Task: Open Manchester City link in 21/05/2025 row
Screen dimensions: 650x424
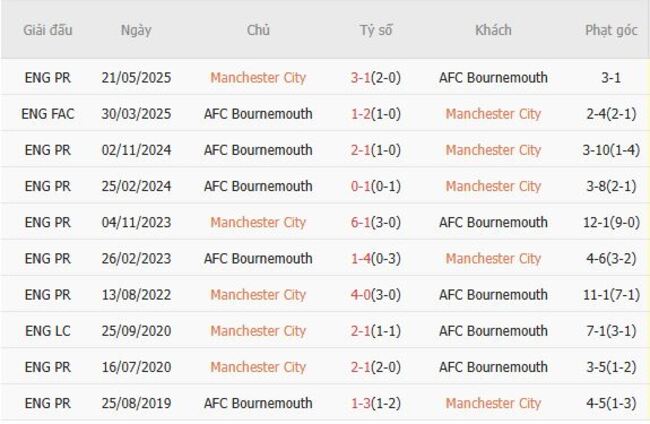Action: [x=258, y=78]
